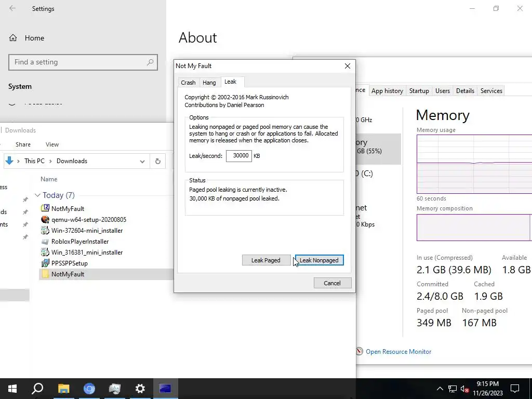The height and width of the screenshot is (399, 532).
Task: Click the Leak Nonpaged button
Action: tap(320, 260)
